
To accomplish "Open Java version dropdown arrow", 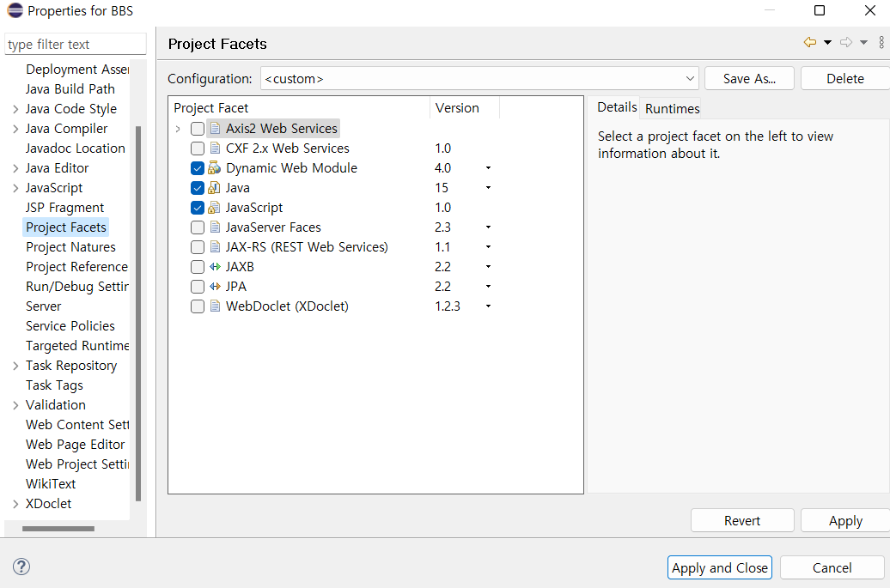I will coord(488,188).
